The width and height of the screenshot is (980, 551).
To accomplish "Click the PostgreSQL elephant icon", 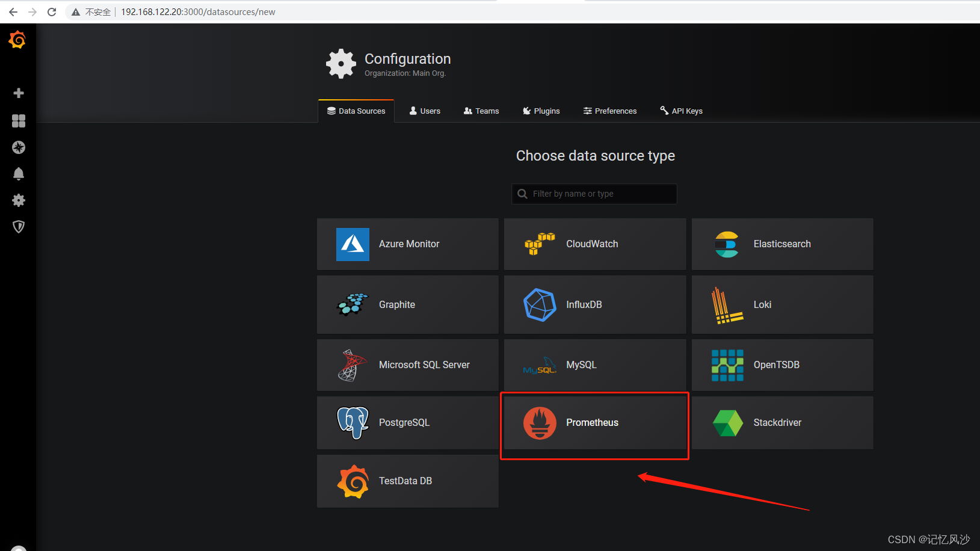I will [353, 423].
